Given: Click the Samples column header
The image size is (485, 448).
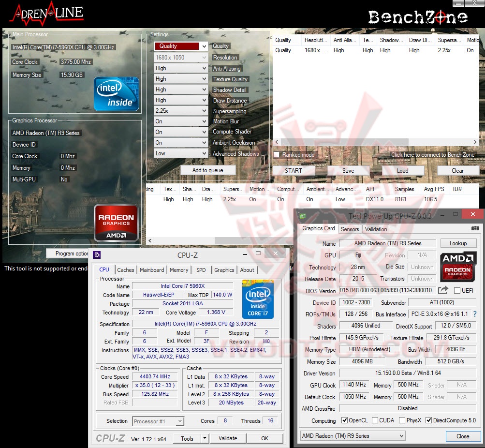Looking at the screenshot, I should point(405,189).
